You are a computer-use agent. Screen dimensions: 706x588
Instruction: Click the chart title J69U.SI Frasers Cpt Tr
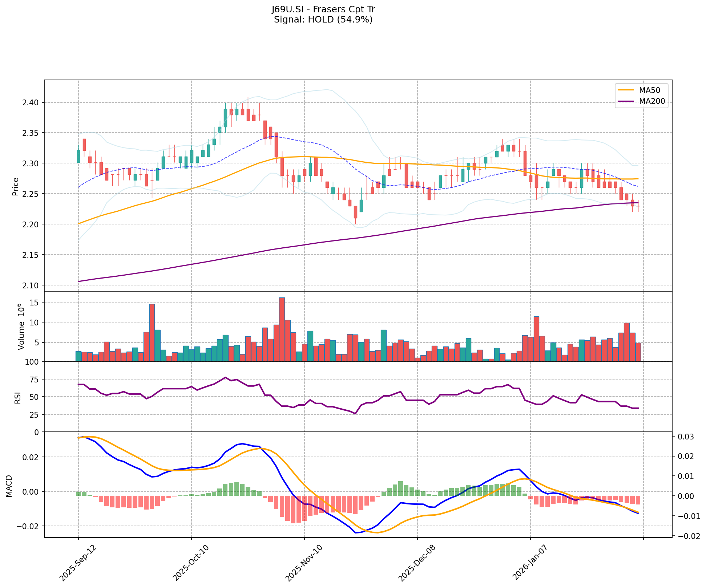point(323,9)
